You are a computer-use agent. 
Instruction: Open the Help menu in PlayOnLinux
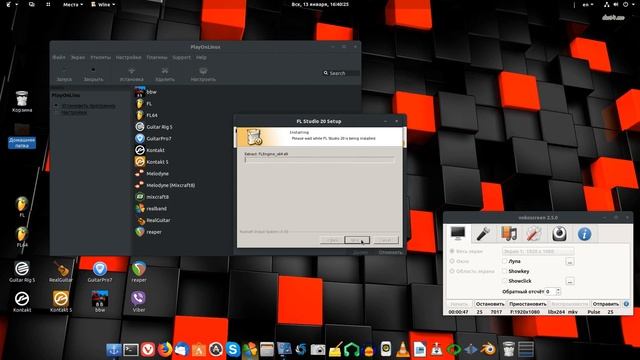pyautogui.click(x=201, y=58)
